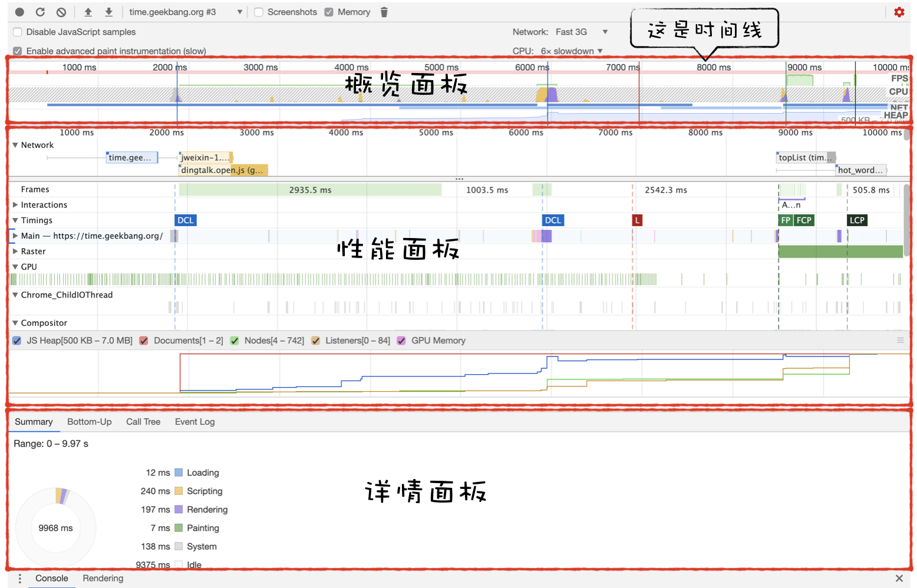This screenshot has width=917, height=588.
Task: Click the LCP timing marker
Action: [857, 220]
